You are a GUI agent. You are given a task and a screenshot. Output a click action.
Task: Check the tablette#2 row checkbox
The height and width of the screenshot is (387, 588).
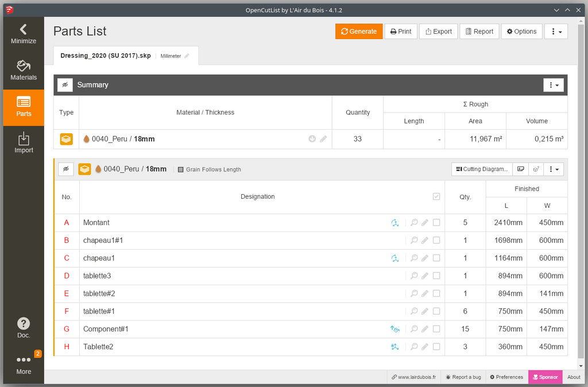(436, 293)
